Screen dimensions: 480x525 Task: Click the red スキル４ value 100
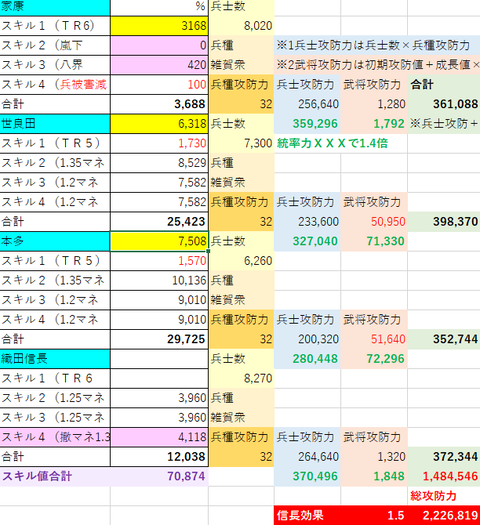[x=159, y=84]
